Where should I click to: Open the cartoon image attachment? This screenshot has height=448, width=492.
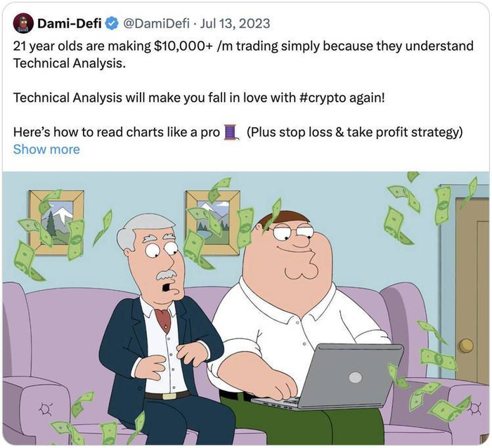pos(246,308)
